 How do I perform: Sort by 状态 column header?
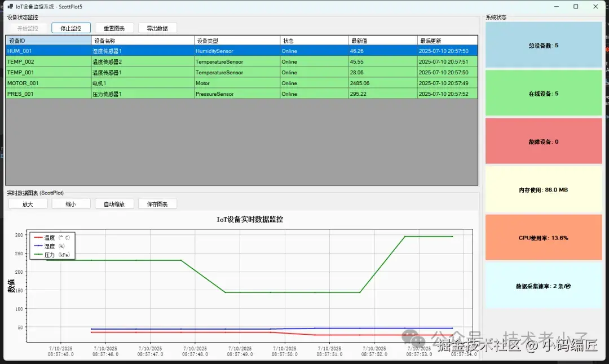tap(314, 41)
